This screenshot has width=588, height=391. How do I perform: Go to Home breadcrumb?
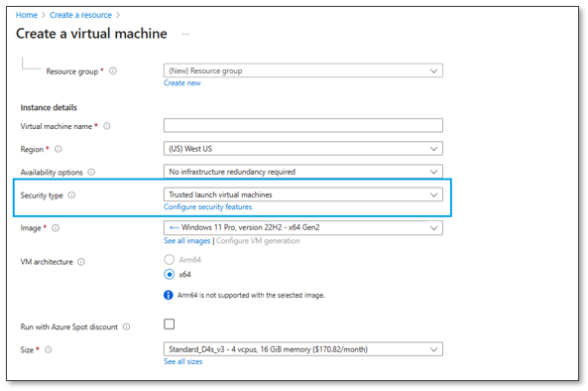coord(26,15)
